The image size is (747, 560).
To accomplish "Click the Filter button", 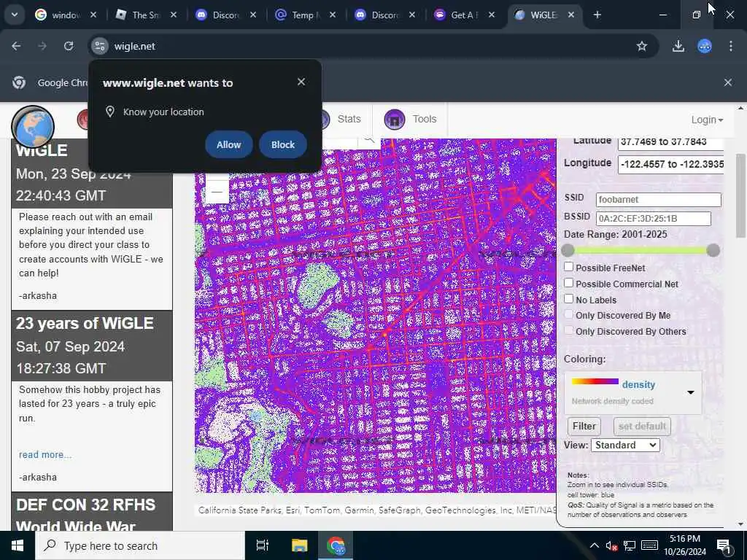I will point(584,426).
